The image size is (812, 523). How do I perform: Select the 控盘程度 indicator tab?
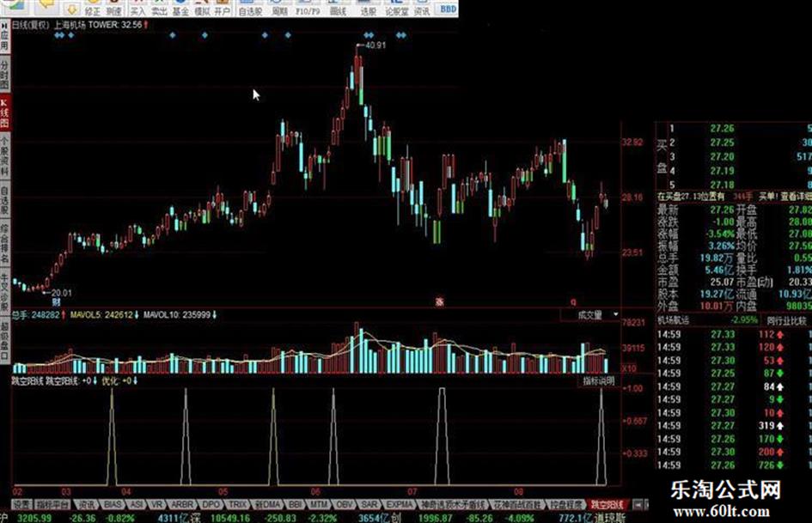point(566,504)
